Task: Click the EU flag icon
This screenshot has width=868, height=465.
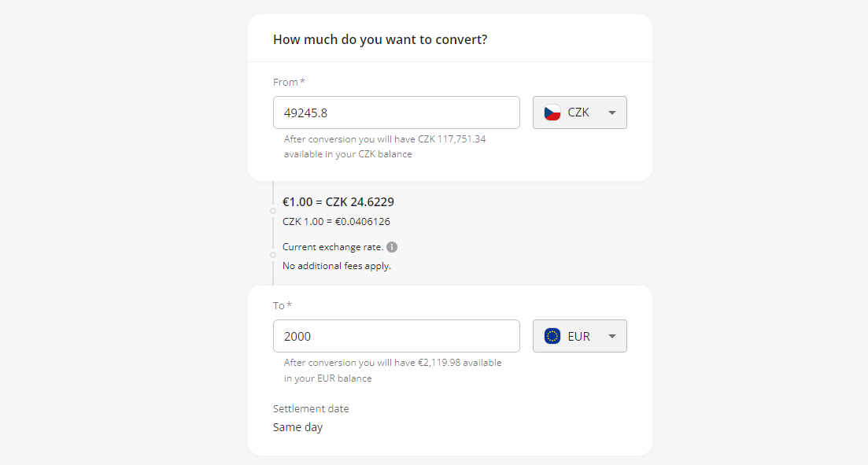Action: tap(552, 336)
